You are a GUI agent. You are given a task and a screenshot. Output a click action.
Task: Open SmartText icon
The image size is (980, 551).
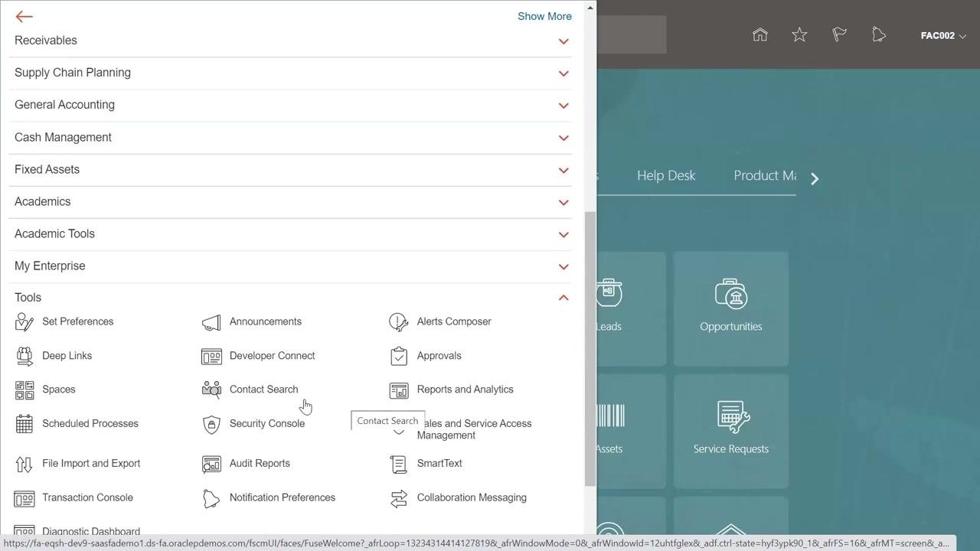[399, 464]
